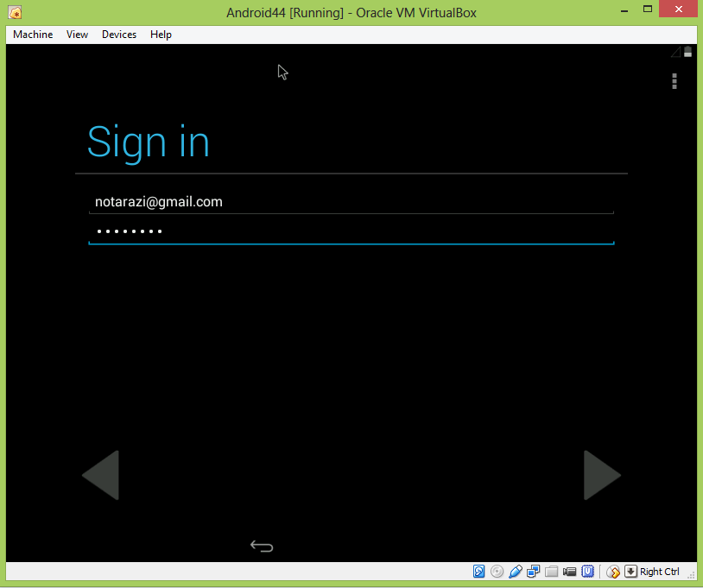The image size is (703, 588).
Task: Click the Sign in heading text
Action: click(149, 142)
